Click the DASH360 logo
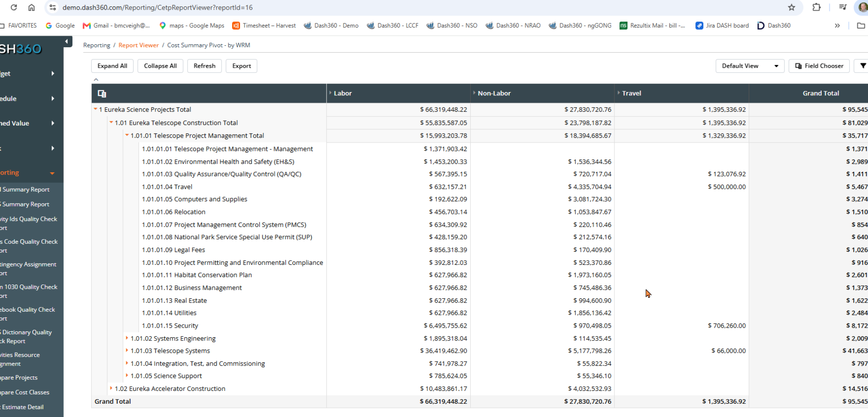The height and width of the screenshot is (417, 868). (x=21, y=49)
